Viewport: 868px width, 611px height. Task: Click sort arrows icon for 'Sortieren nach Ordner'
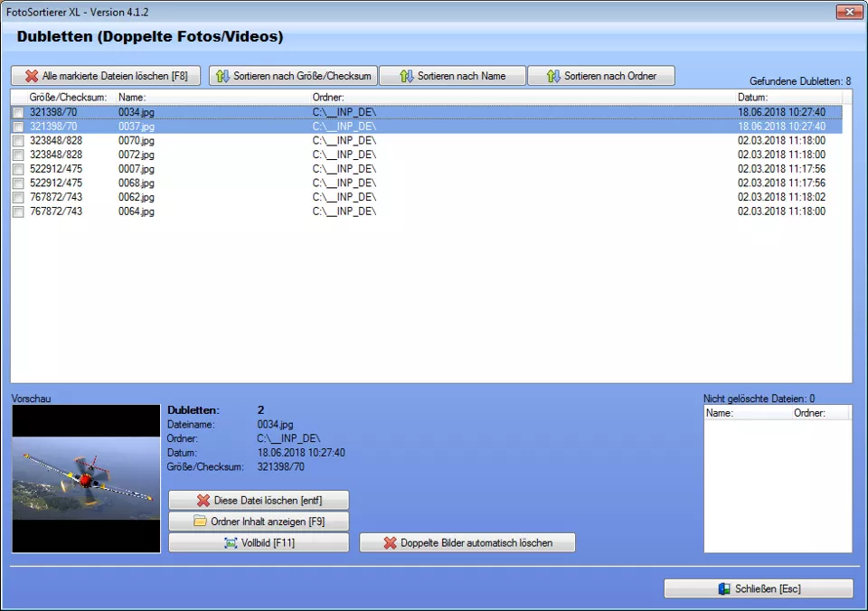tap(553, 77)
